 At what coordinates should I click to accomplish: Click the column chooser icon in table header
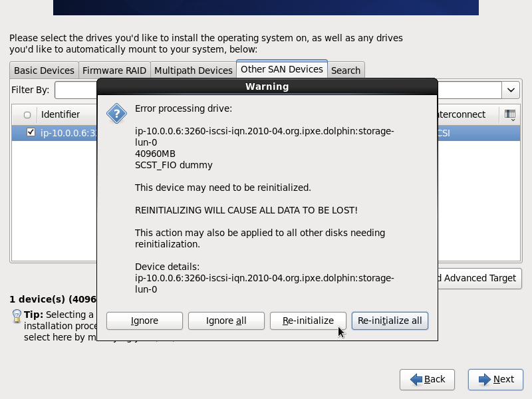[510, 114]
